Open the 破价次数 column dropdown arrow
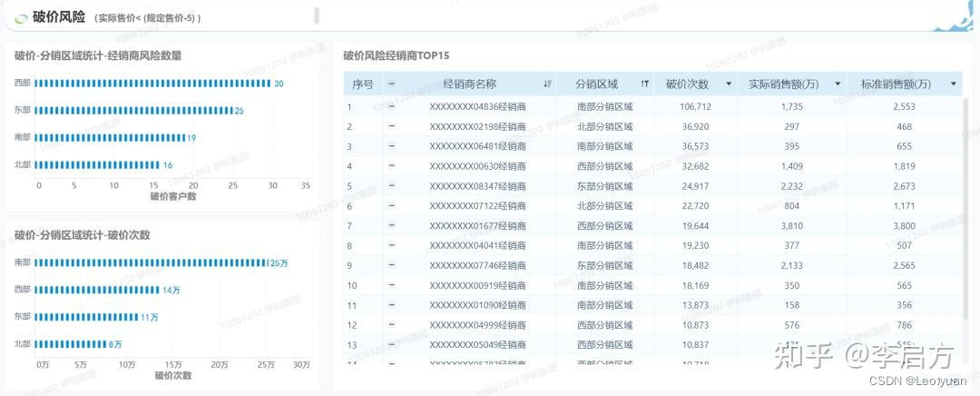This screenshot has height=396, width=980. tap(729, 84)
